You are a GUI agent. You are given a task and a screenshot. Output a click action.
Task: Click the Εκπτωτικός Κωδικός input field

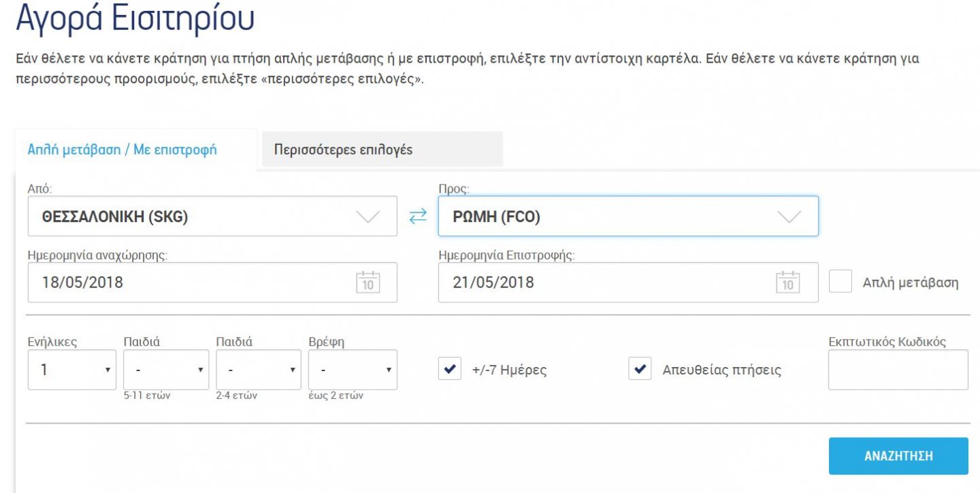pyautogui.click(x=897, y=370)
